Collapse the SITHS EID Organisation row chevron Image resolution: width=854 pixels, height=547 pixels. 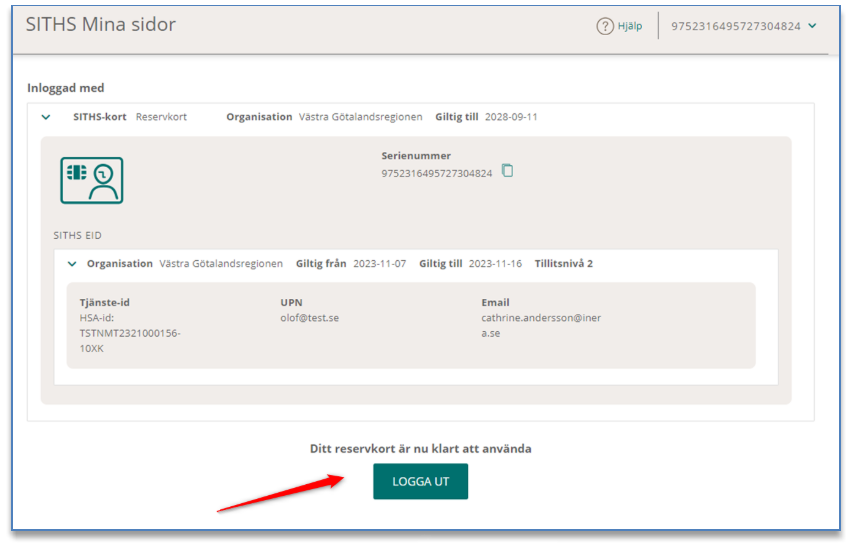(72, 264)
